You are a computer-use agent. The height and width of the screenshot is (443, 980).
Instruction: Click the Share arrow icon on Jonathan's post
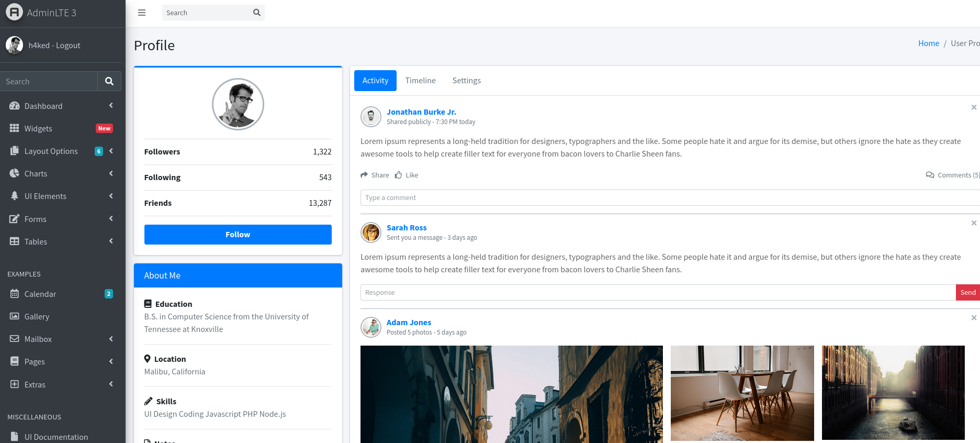coord(364,175)
